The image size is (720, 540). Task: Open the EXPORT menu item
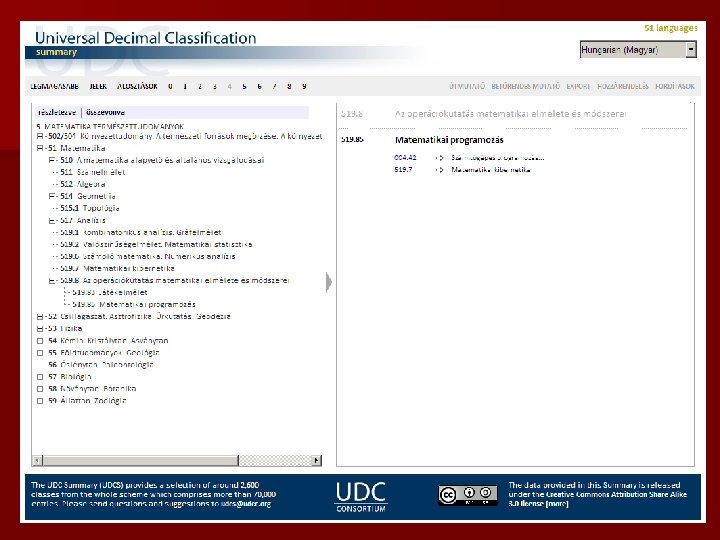(578, 86)
